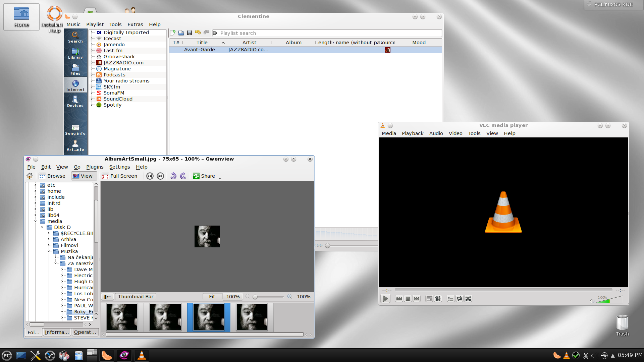This screenshot has height=362, width=644.
Task: Open VLC extended settings equalizer icon
Action: (x=438, y=299)
